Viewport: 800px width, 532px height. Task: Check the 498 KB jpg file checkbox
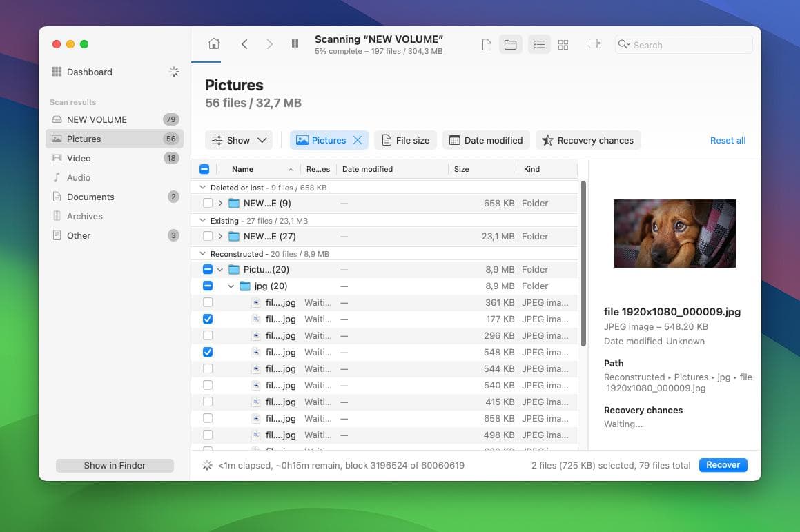tap(208, 435)
